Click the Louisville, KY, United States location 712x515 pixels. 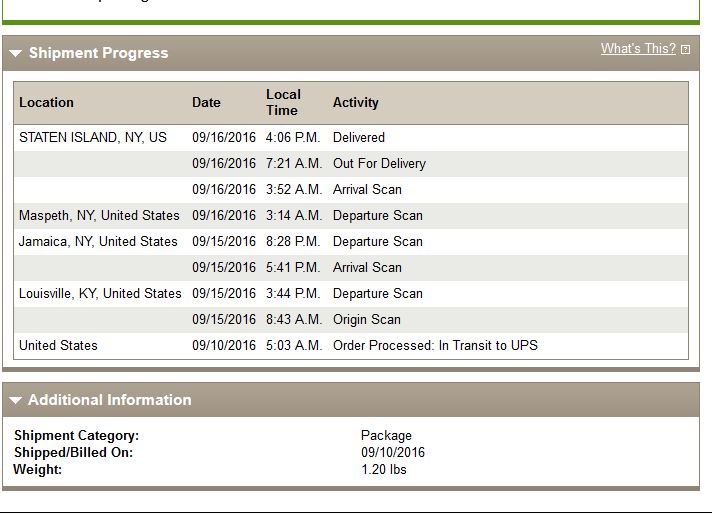[x=100, y=293]
